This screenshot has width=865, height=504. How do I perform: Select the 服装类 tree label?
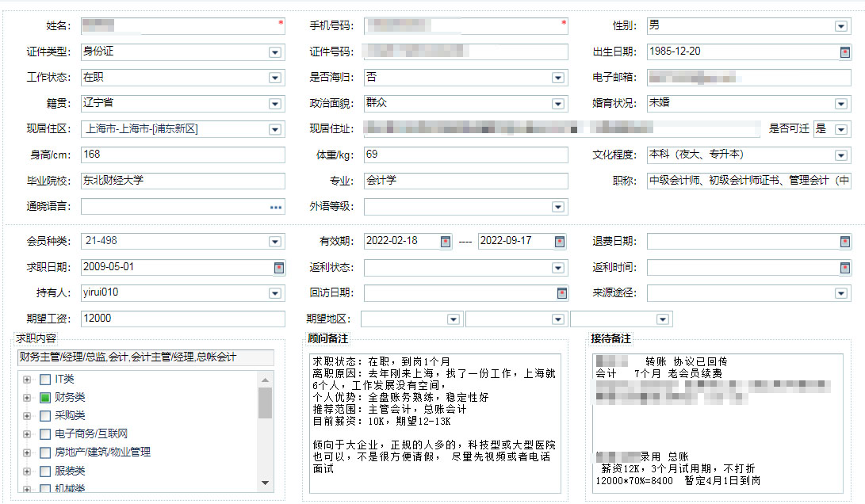(70, 471)
